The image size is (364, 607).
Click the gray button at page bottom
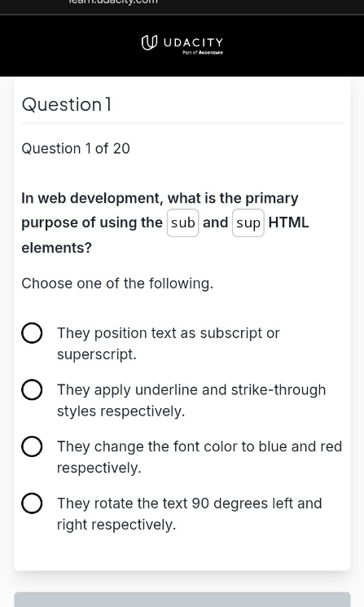(x=182, y=599)
